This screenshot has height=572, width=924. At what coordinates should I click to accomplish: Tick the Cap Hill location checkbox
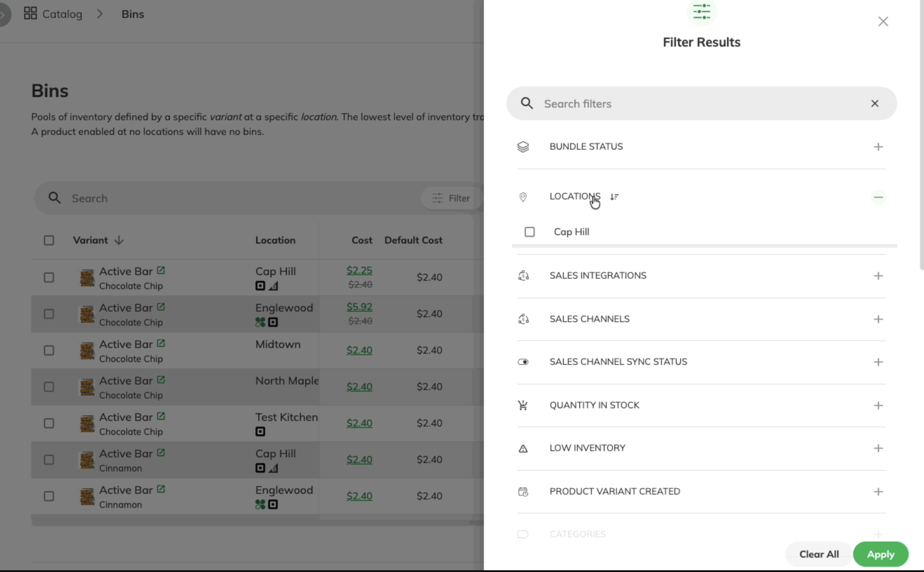529,232
